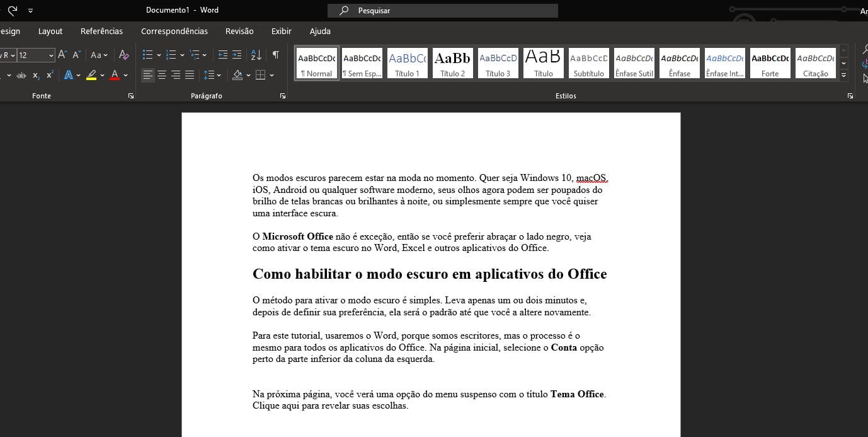Open the borders dropdown arrow
This screenshot has height=437, width=868.
tap(271, 75)
